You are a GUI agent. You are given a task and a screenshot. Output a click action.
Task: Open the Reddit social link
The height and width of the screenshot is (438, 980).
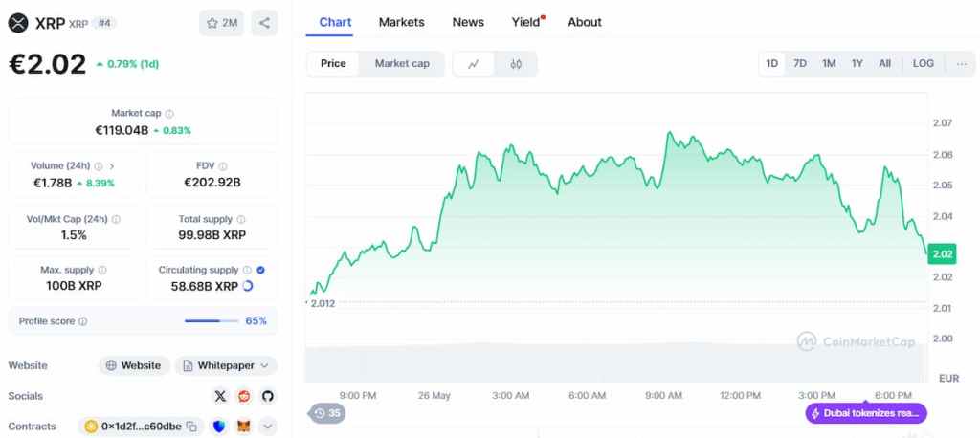[x=244, y=396]
